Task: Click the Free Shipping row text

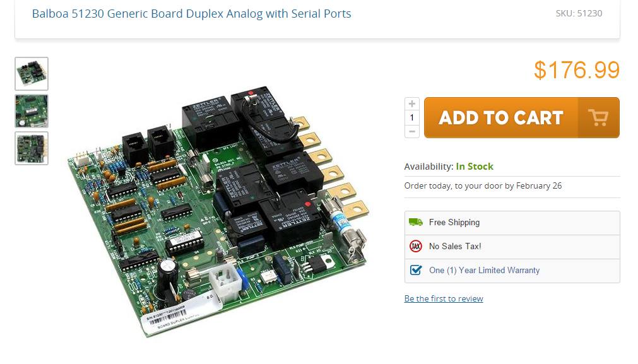Action: click(x=454, y=222)
